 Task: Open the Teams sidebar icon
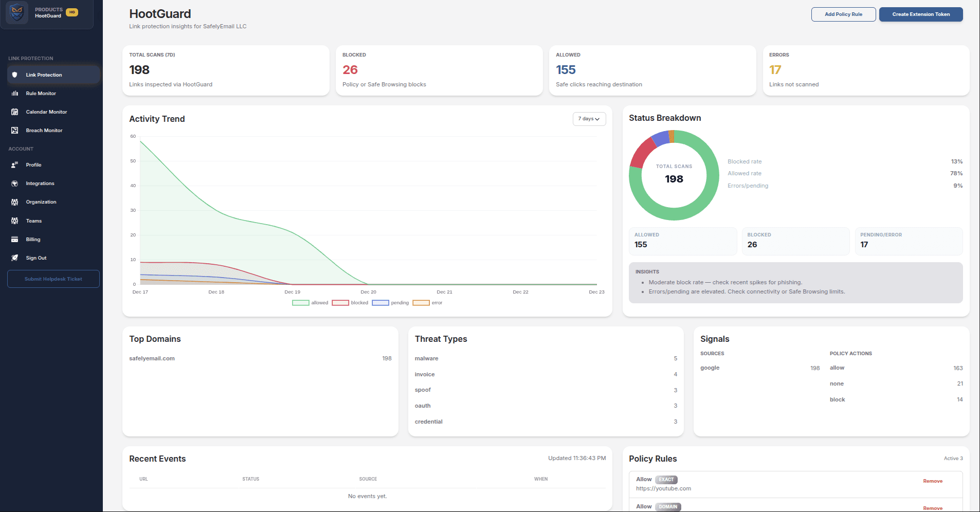16,221
